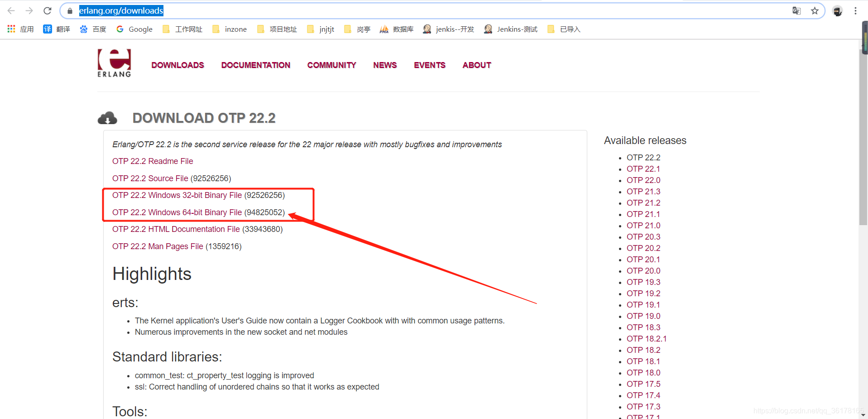Open the Google bookmark

(134, 29)
